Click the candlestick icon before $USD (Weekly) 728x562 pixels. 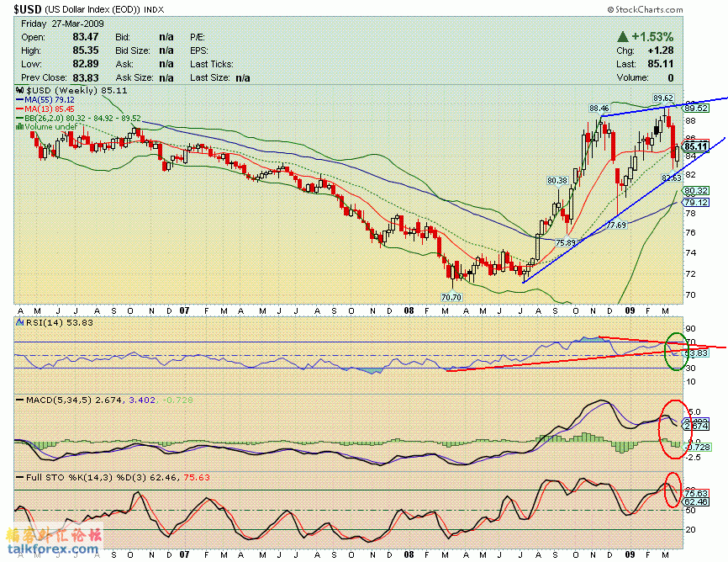click(x=19, y=90)
